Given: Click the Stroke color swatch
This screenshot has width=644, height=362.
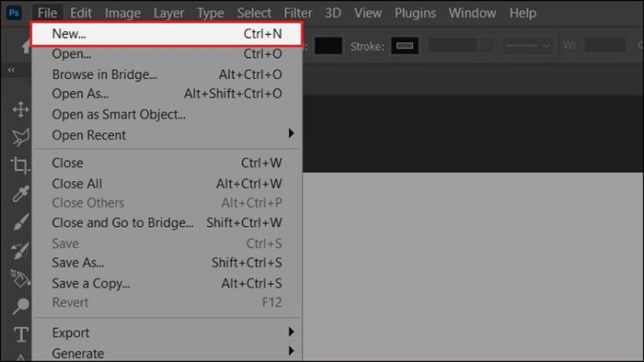Looking at the screenshot, I should [x=405, y=46].
